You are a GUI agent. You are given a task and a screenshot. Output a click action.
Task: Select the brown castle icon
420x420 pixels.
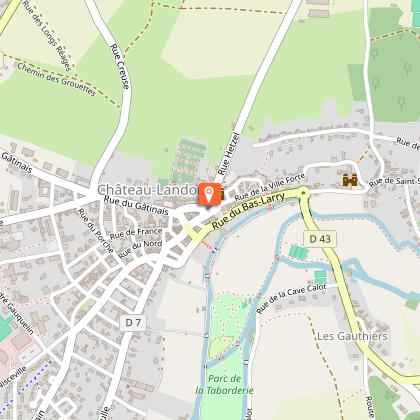coord(350,180)
